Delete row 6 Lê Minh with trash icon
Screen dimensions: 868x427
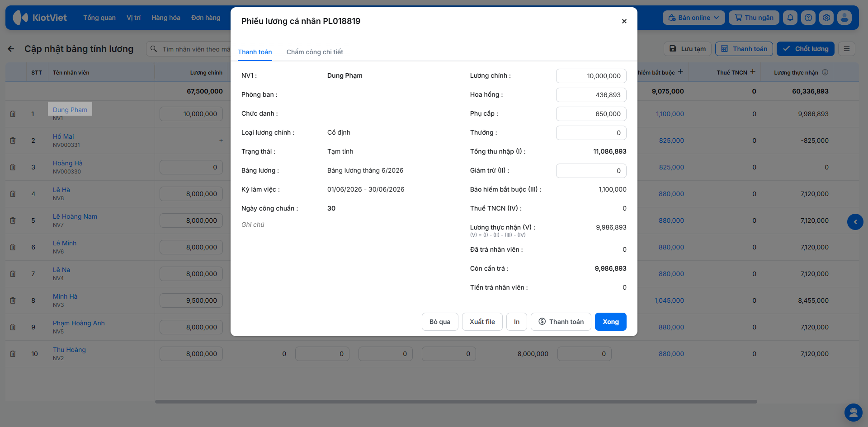(x=13, y=247)
